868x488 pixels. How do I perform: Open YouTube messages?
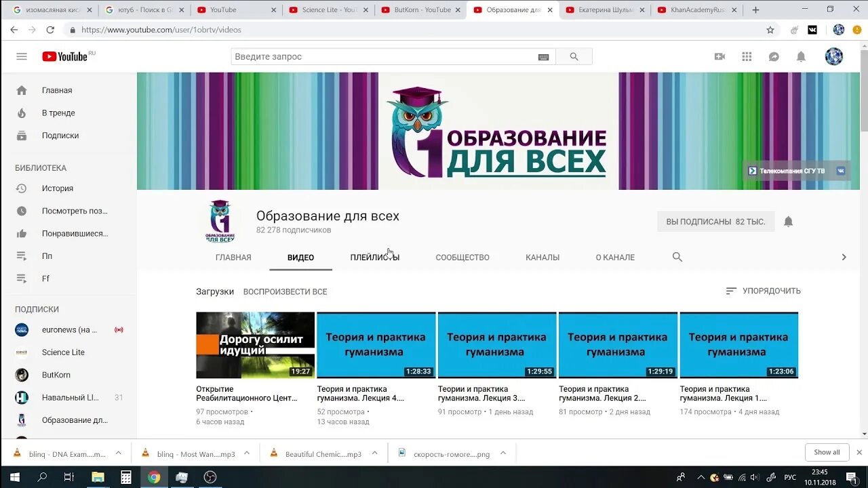tap(774, 56)
